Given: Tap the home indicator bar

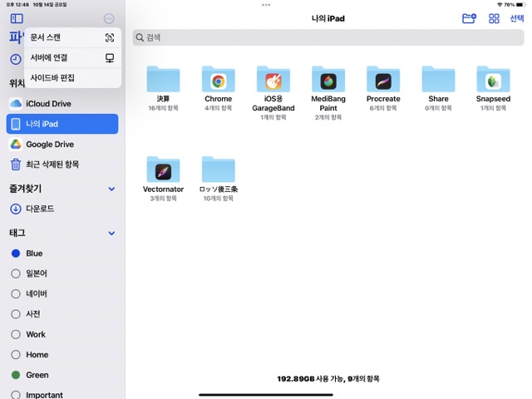Looking at the screenshot, I should (x=266, y=395).
